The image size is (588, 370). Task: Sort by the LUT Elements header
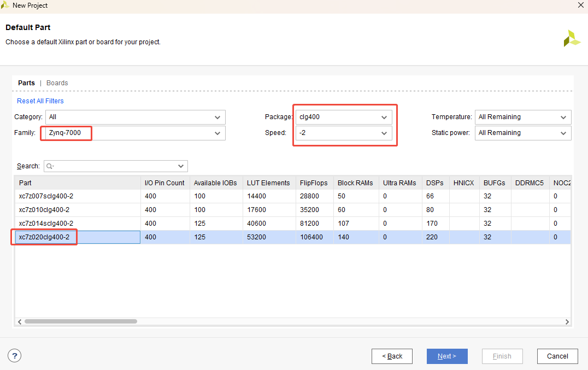tap(269, 183)
